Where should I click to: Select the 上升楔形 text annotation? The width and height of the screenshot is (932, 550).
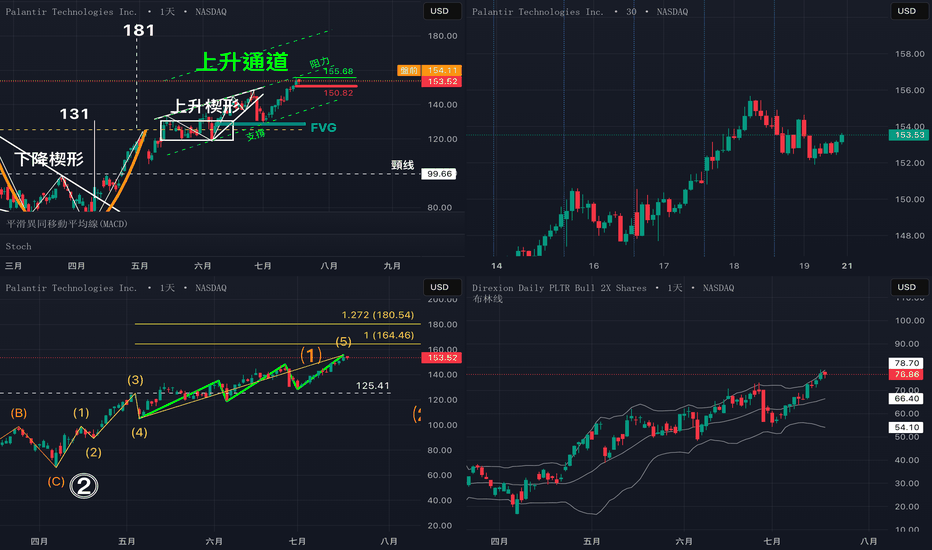click(206, 106)
